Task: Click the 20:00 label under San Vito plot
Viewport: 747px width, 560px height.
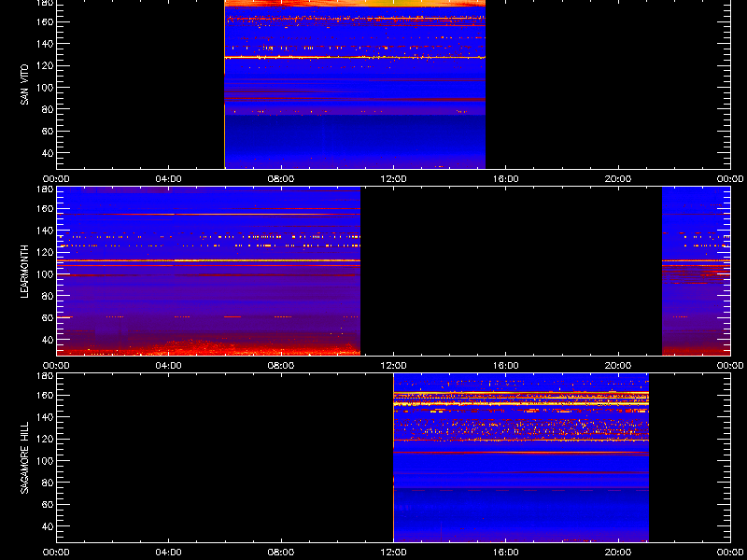Action: click(x=618, y=179)
